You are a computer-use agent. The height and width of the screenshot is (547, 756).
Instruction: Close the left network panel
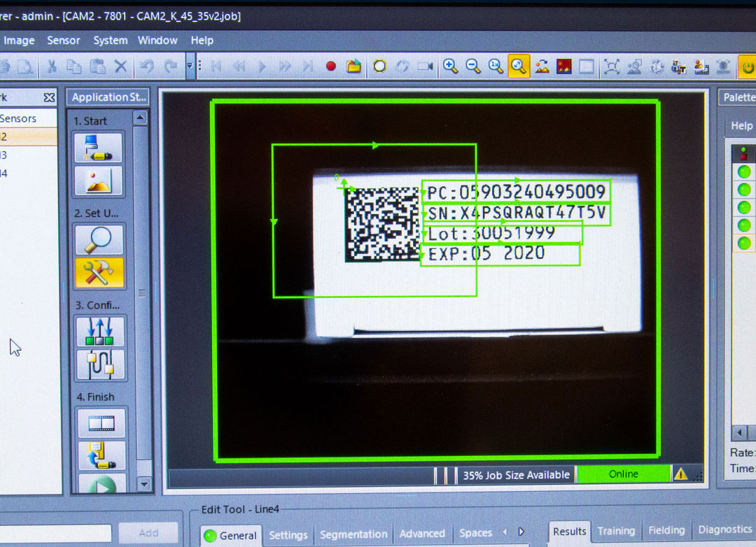click(49, 98)
